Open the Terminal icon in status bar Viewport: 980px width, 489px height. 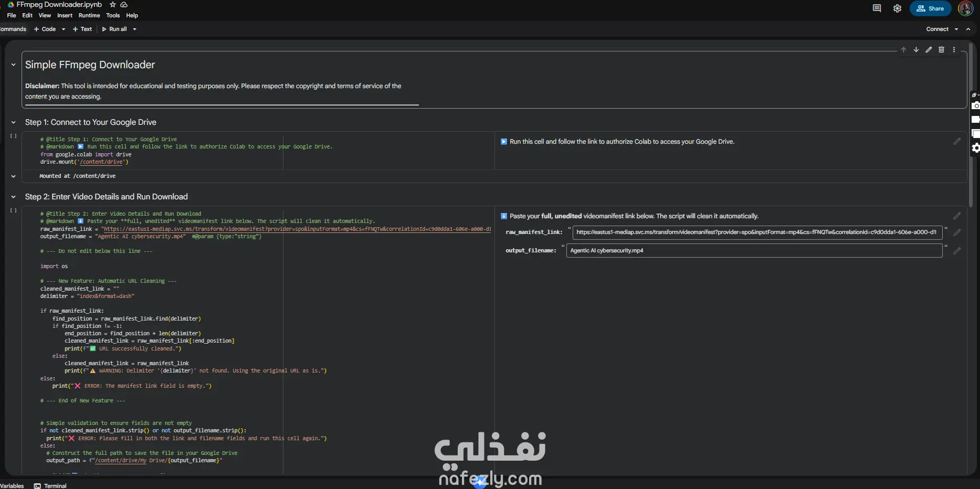click(37, 486)
